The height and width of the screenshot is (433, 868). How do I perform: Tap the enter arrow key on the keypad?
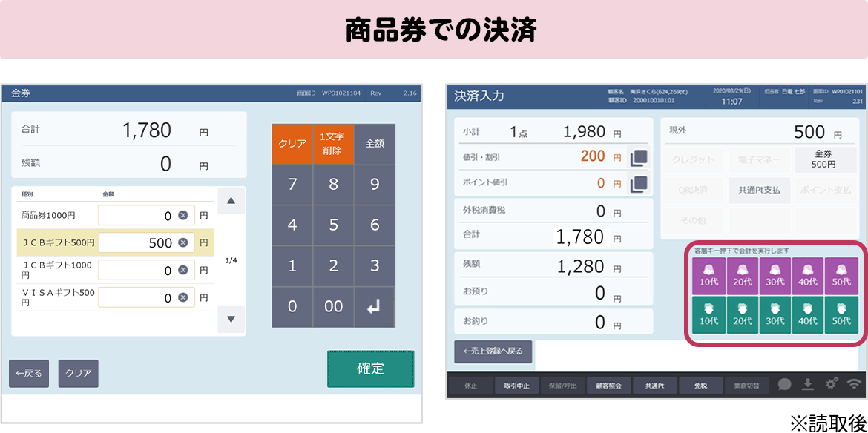click(375, 307)
